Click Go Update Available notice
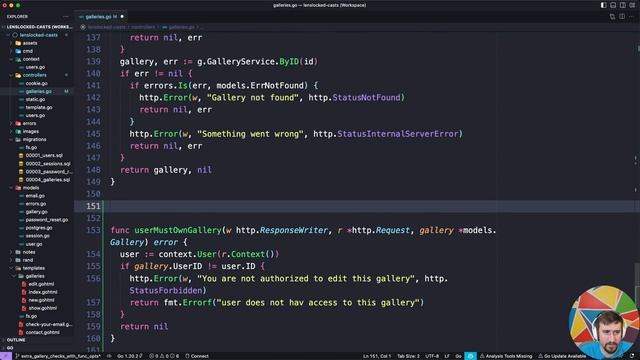 [x=562, y=356]
